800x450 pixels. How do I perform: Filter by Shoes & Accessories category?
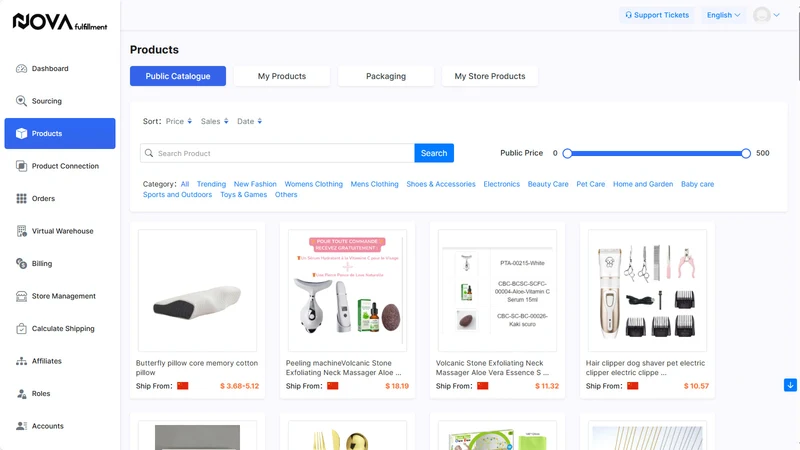[x=441, y=184]
